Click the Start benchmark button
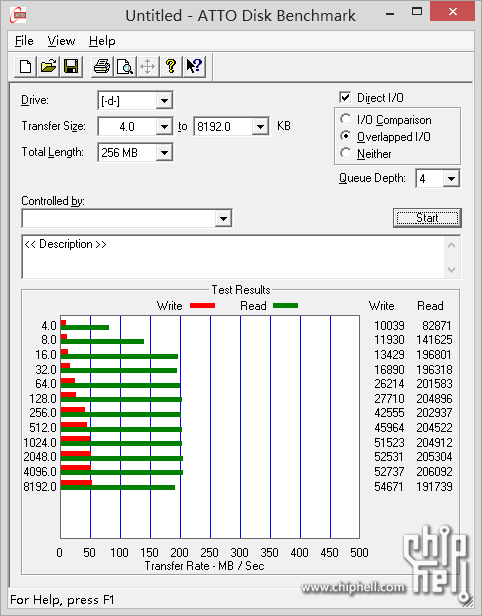Screen dimensions: 482x616 point(427,218)
